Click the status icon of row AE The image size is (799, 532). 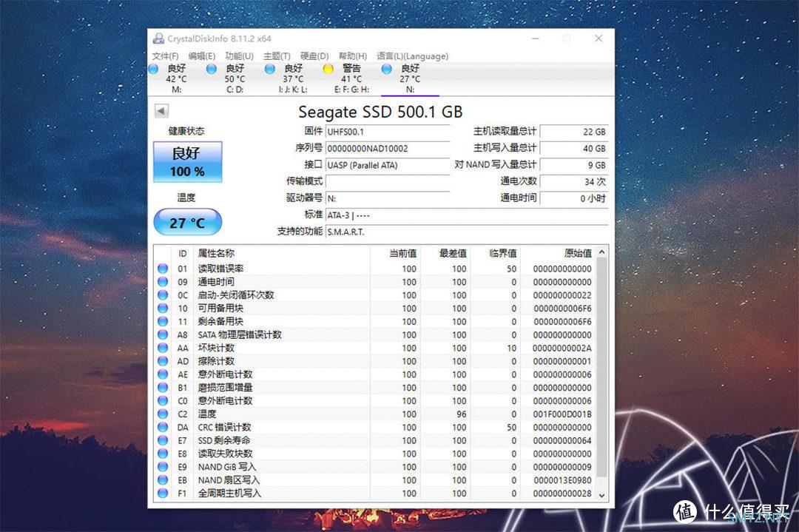(x=163, y=374)
